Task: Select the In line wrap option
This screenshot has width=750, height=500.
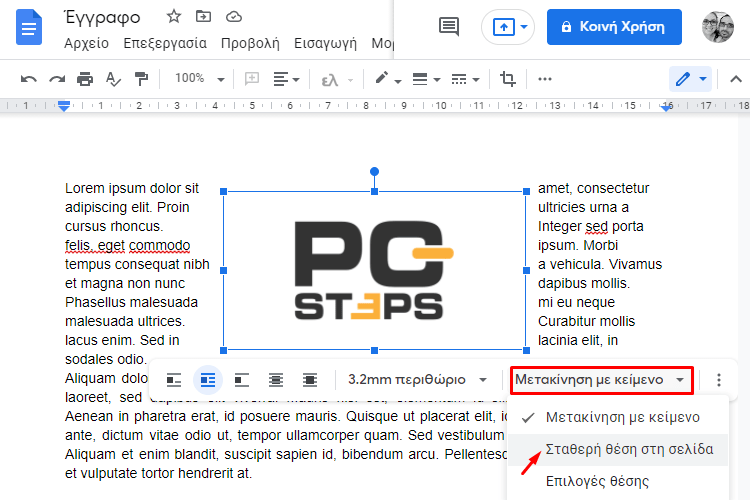Action: (x=174, y=380)
